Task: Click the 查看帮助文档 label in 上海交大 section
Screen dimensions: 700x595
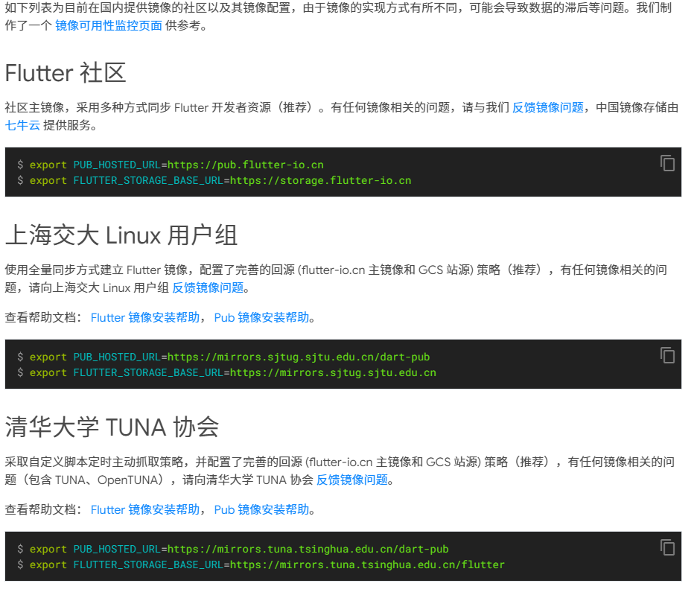Action: [43, 317]
